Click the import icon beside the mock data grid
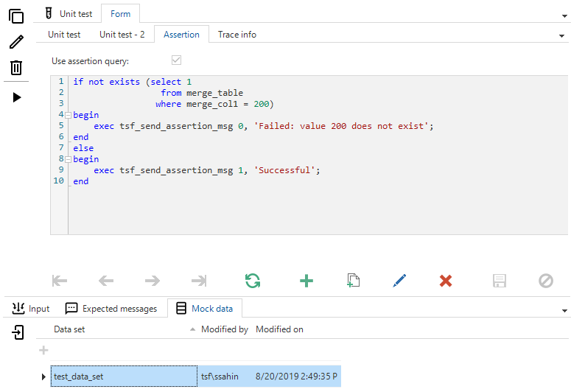 click(x=18, y=332)
